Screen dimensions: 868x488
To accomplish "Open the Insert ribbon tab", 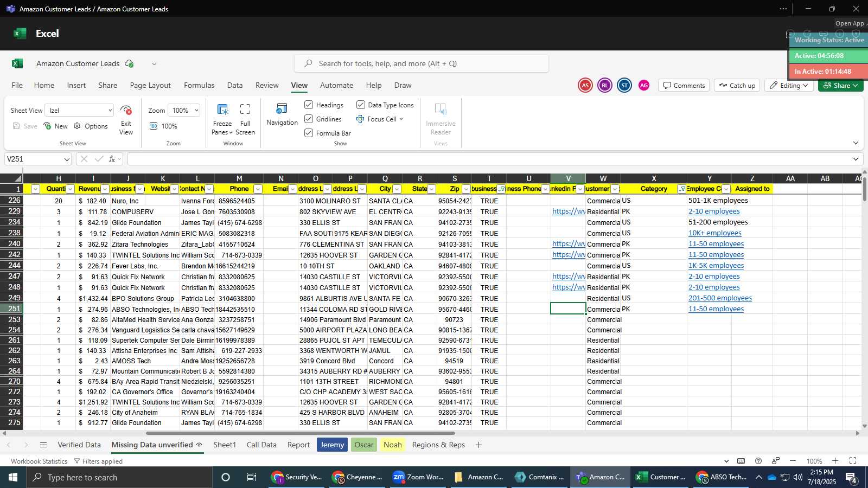I will point(76,85).
